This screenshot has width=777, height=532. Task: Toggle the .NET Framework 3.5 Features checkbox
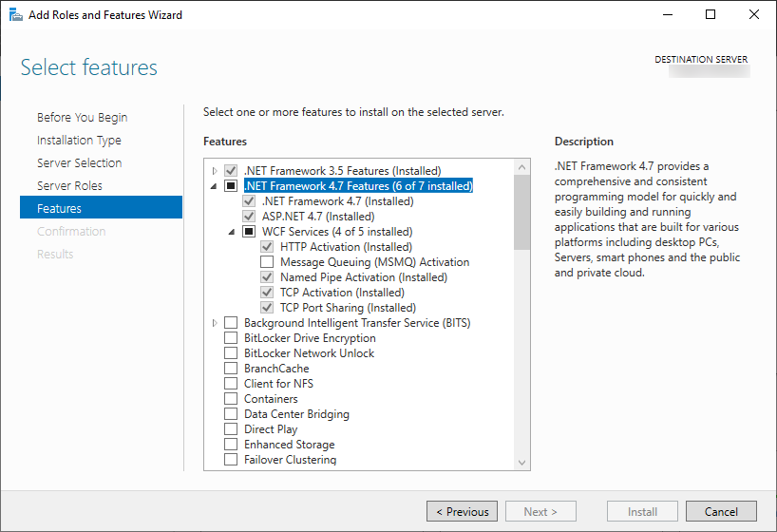click(x=231, y=171)
